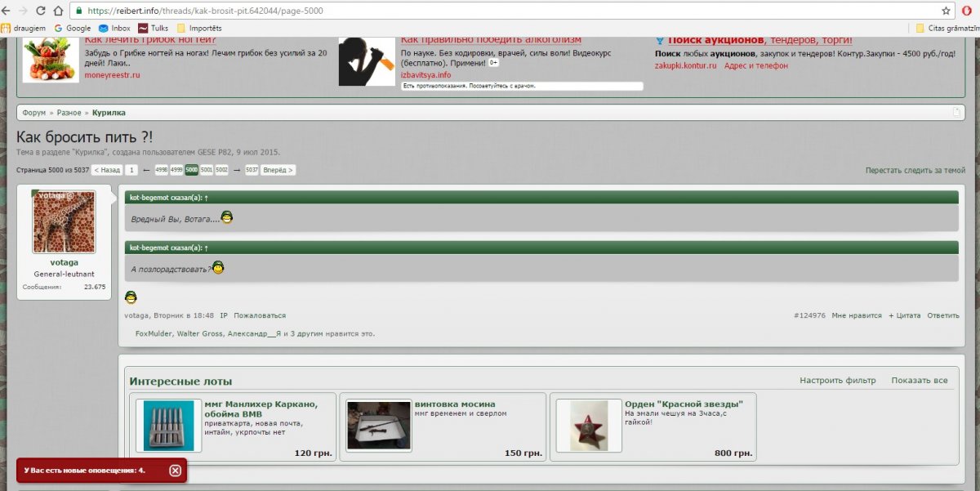
Task: Click the Ответить reply link
Action: [x=943, y=315]
